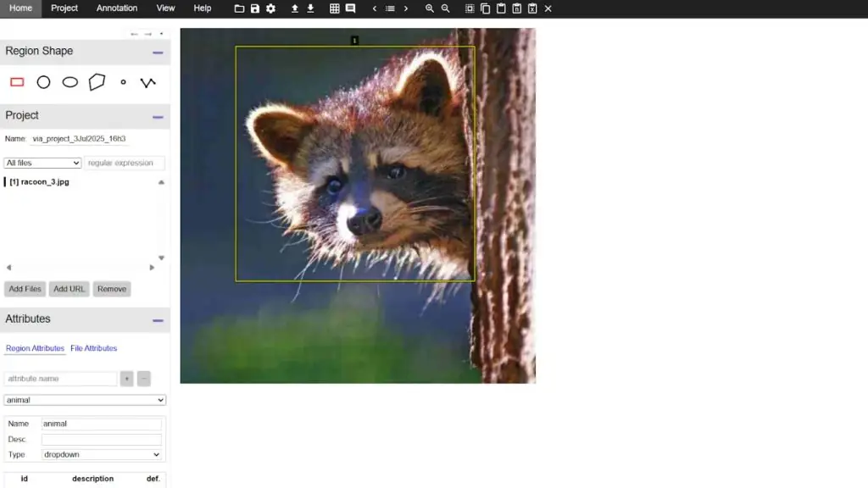Select the ellipse region shape tool
The height and width of the screenshot is (488, 868).
70,82
